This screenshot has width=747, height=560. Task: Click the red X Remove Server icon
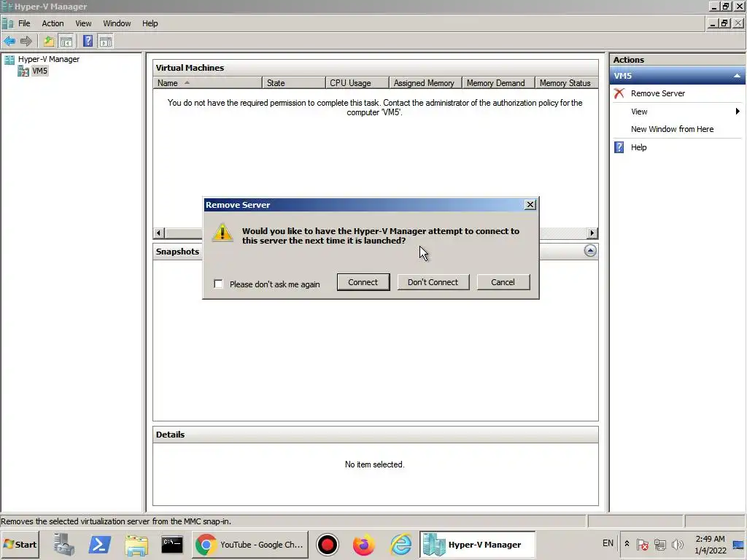[x=619, y=93]
